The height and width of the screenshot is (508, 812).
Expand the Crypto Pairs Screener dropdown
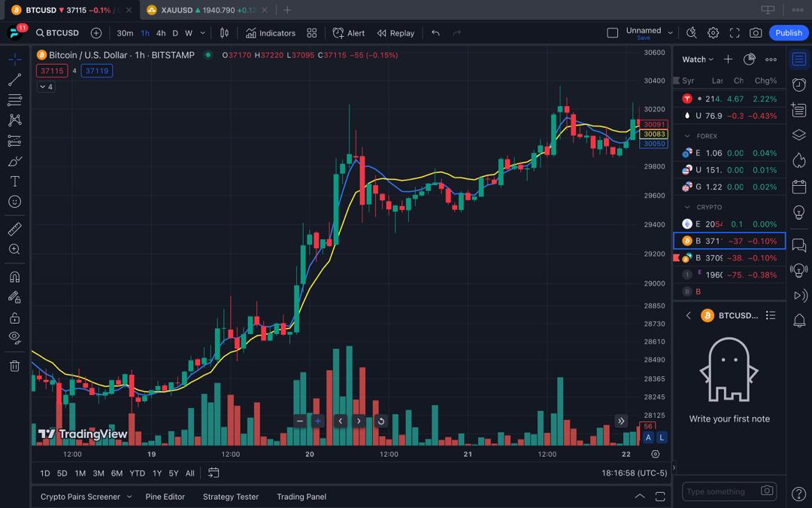coord(129,497)
